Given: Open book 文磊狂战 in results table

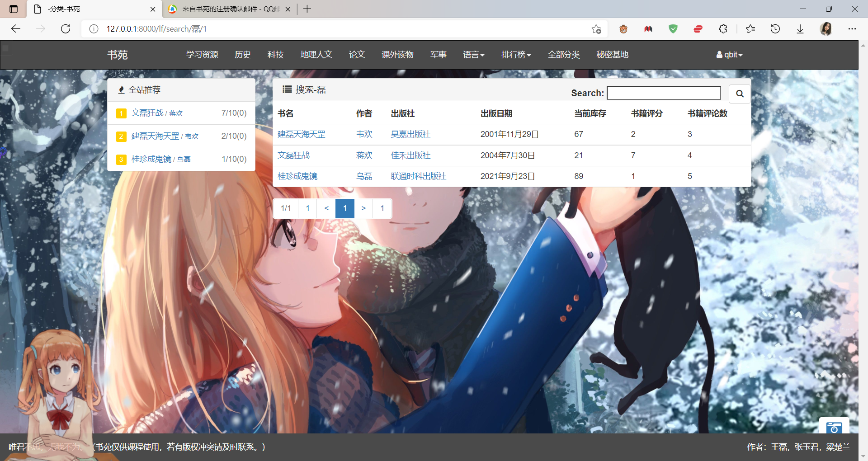Looking at the screenshot, I should (293, 155).
